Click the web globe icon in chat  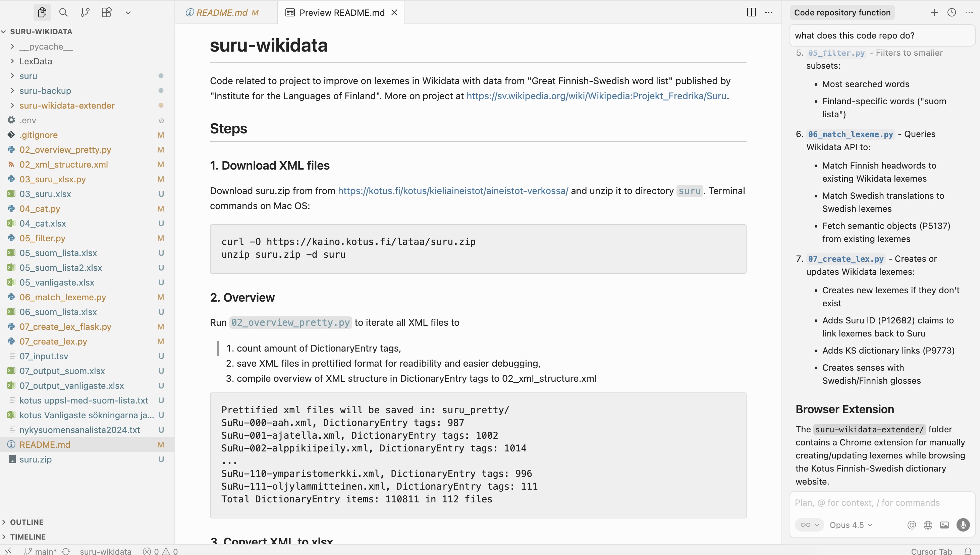click(928, 525)
